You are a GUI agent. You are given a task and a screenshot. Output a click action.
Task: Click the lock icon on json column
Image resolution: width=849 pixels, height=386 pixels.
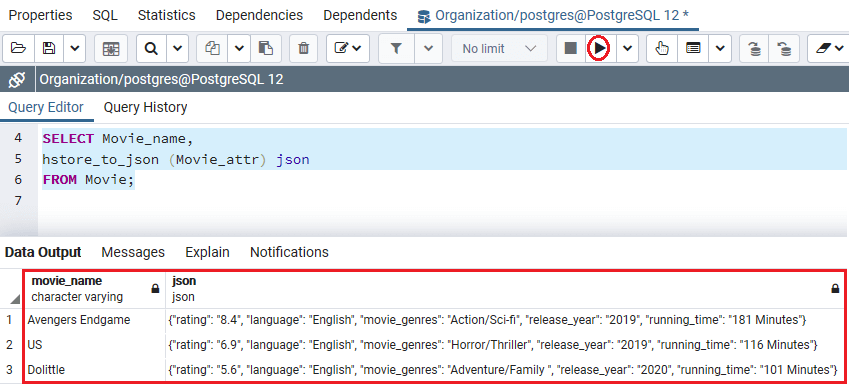pyautogui.click(x=835, y=289)
